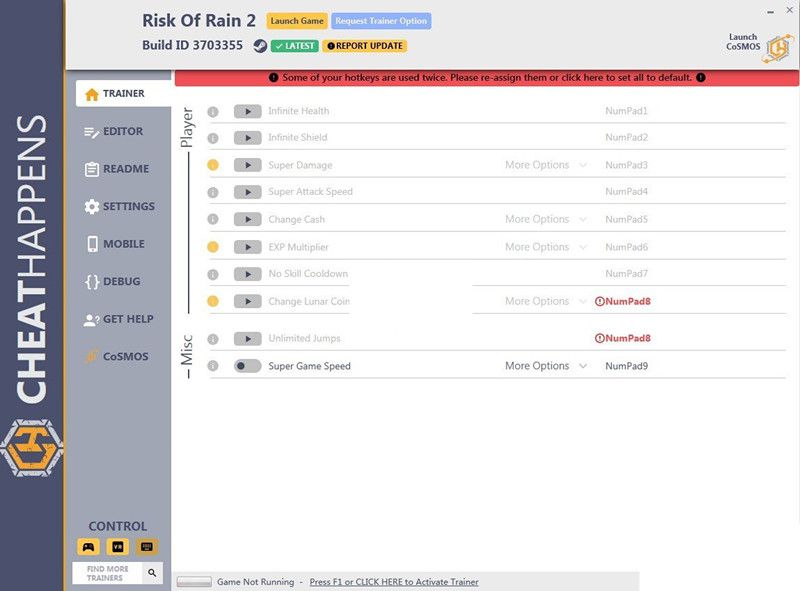The width and height of the screenshot is (800, 591).
Task: Open the SETTINGS tab
Action: [119, 207]
